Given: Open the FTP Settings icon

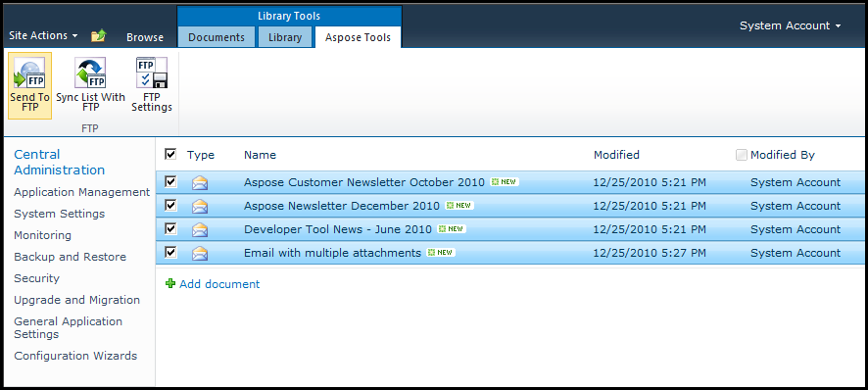Looking at the screenshot, I should 152,73.
